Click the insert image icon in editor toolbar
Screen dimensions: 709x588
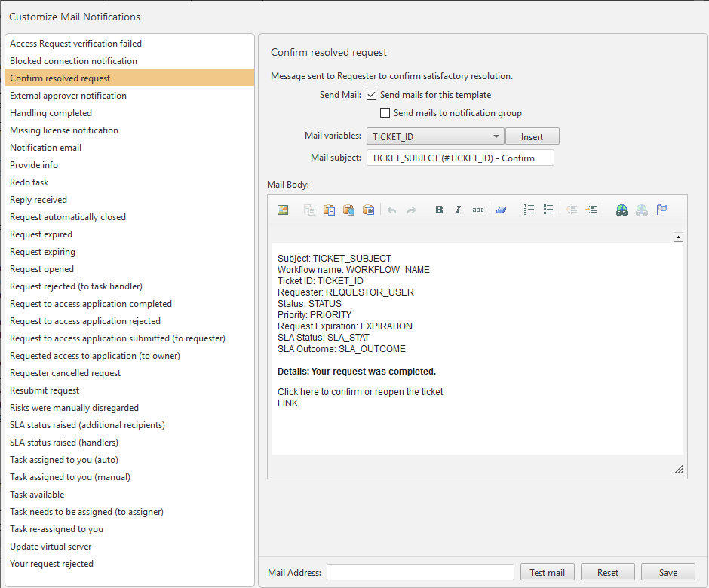283,210
